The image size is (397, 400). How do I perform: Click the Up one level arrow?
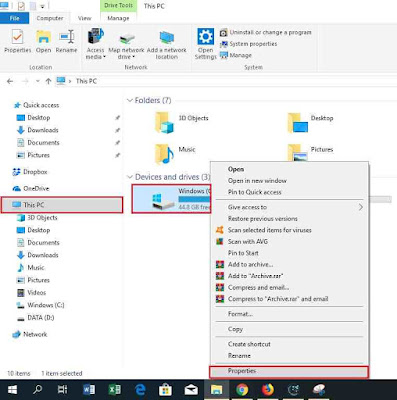(x=48, y=81)
